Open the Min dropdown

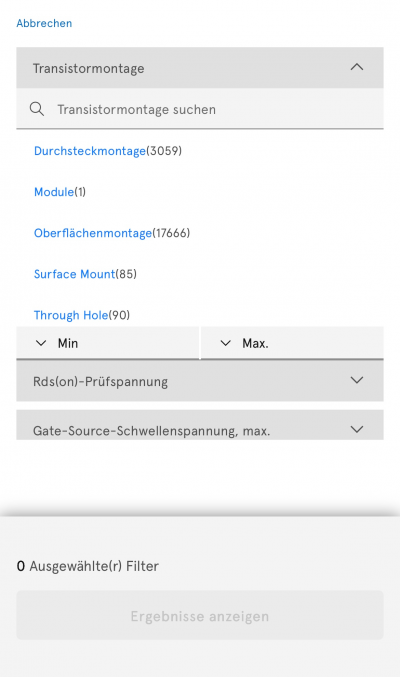[108, 343]
